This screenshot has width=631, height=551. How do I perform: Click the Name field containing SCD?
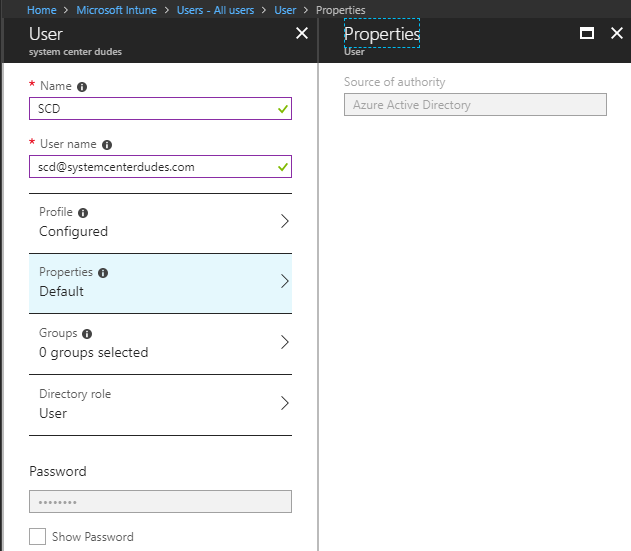click(x=160, y=108)
